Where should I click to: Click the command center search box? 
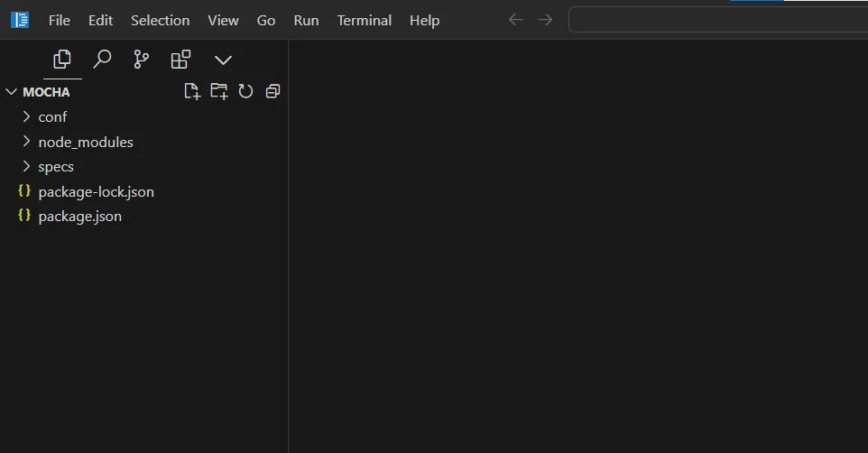718,20
